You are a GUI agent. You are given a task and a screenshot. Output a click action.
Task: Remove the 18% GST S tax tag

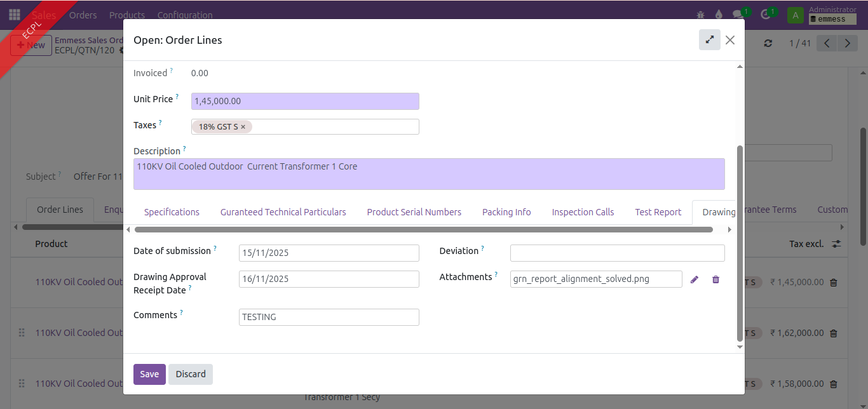coord(243,127)
